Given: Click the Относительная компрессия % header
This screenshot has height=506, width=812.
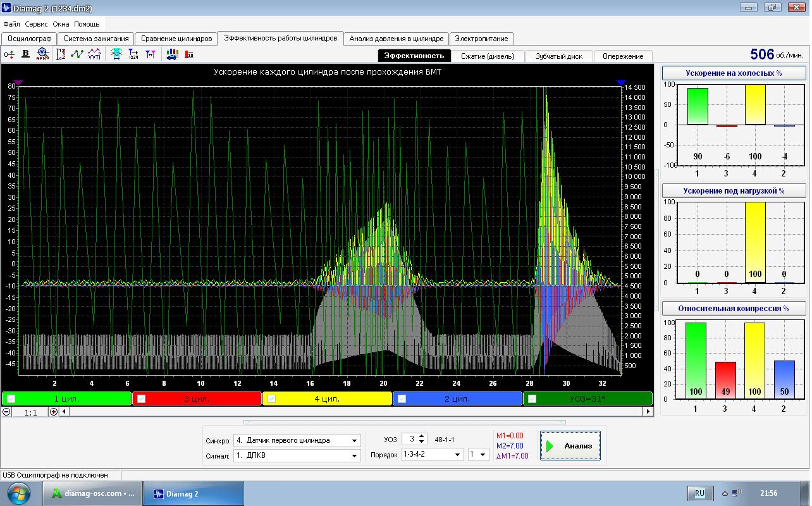Looking at the screenshot, I should coord(734,309).
